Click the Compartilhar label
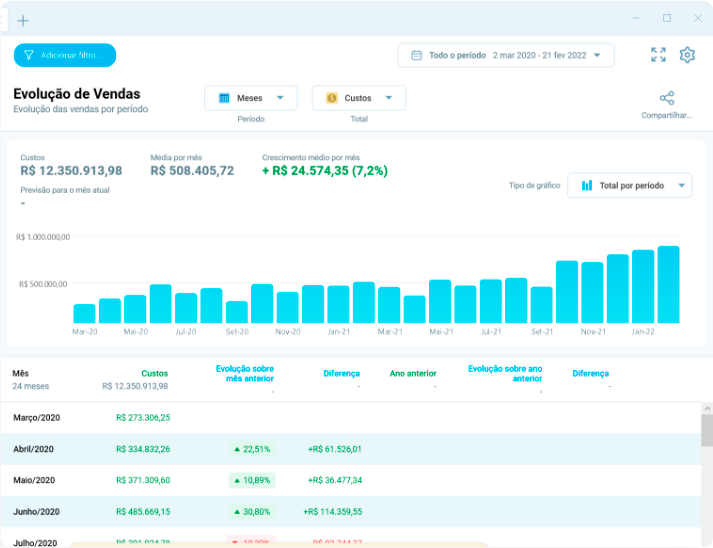 [x=667, y=116]
